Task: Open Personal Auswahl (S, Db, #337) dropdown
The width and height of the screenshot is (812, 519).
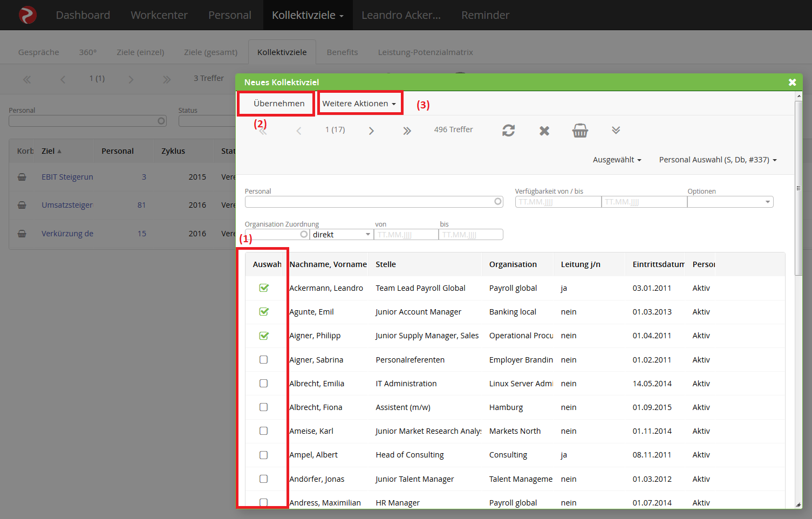Action: tap(718, 160)
